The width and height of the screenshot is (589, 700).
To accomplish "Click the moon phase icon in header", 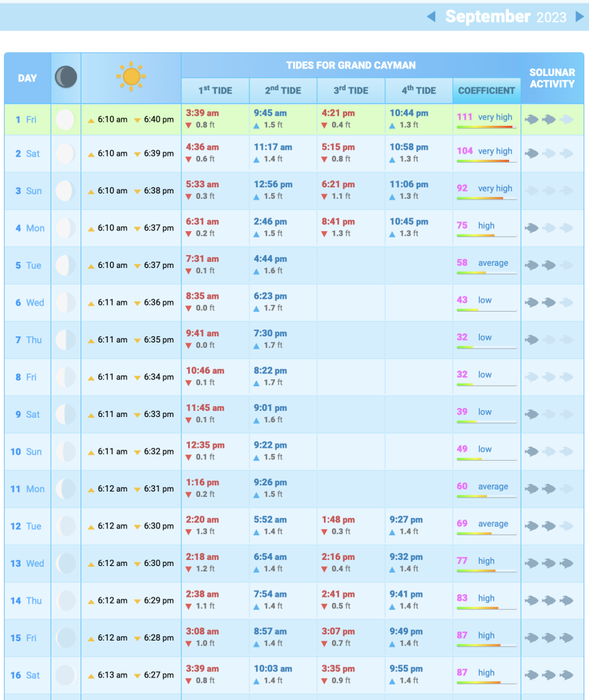I will click(66, 77).
